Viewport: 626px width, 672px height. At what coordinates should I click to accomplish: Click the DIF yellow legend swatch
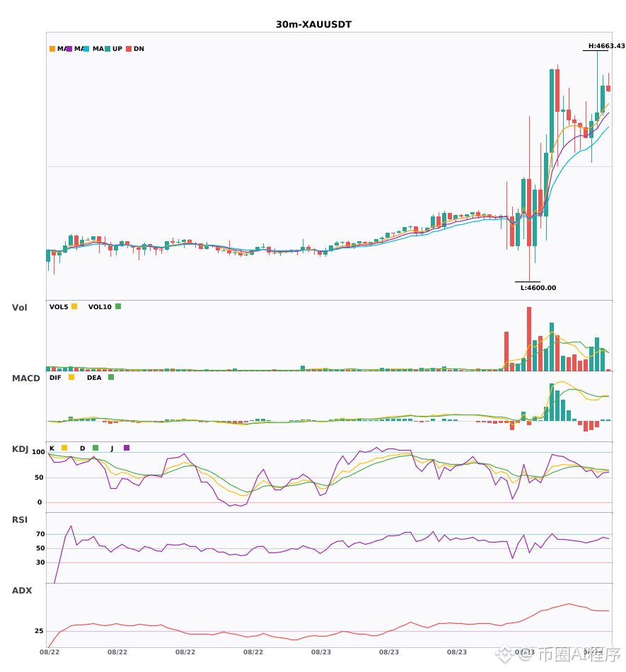coord(71,377)
